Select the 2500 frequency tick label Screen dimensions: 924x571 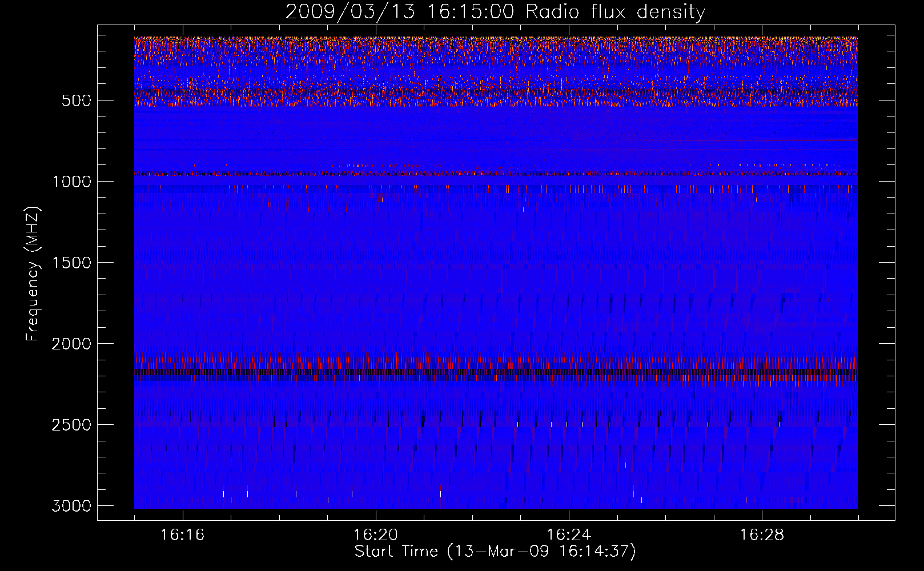71,425
